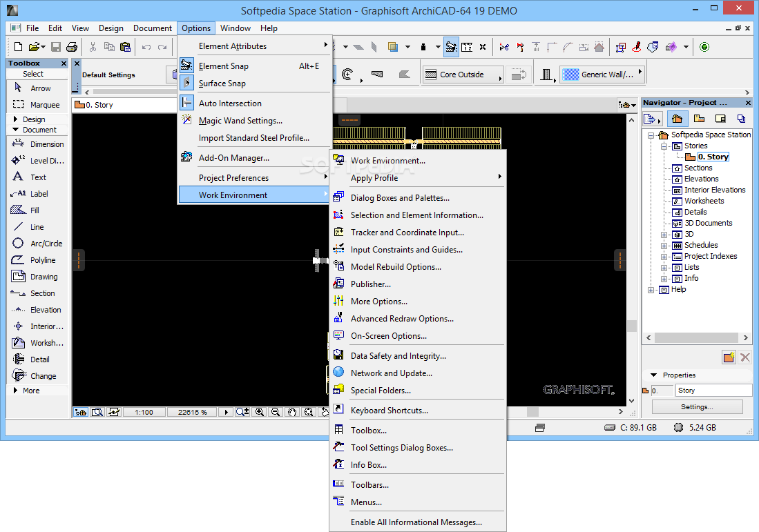Collapse the Stories tree node
The image size is (759, 532).
(x=664, y=146)
